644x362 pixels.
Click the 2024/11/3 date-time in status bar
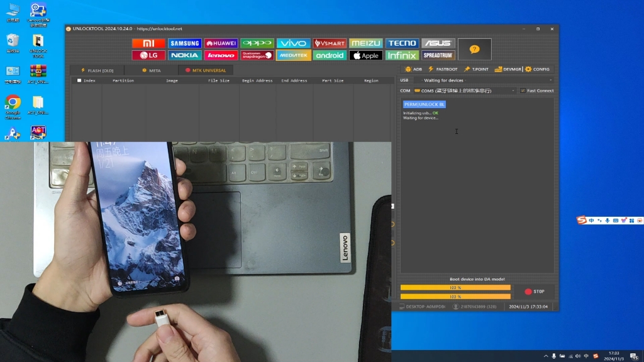pos(528,307)
